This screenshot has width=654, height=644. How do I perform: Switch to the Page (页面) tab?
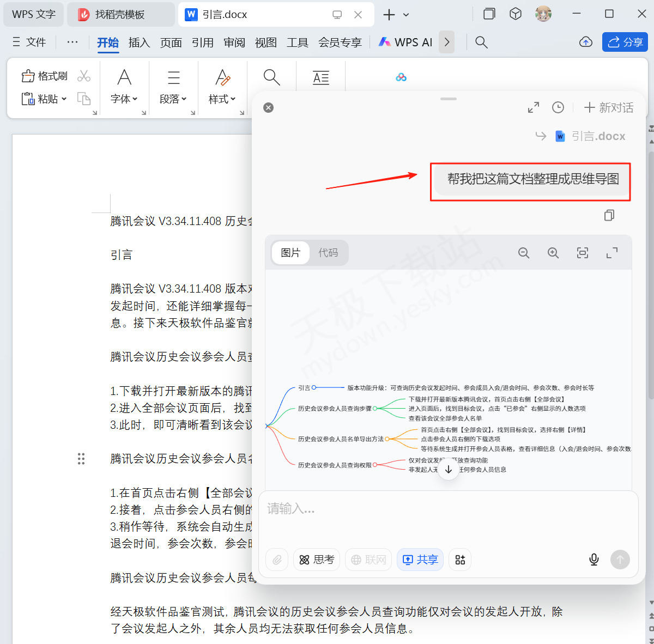[171, 42]
